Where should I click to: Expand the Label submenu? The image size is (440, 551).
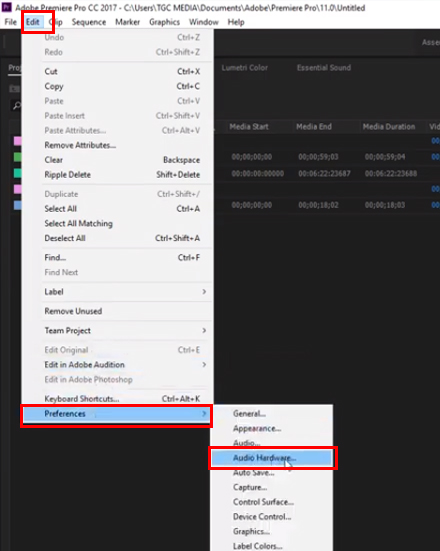click(x=118, y=292)
